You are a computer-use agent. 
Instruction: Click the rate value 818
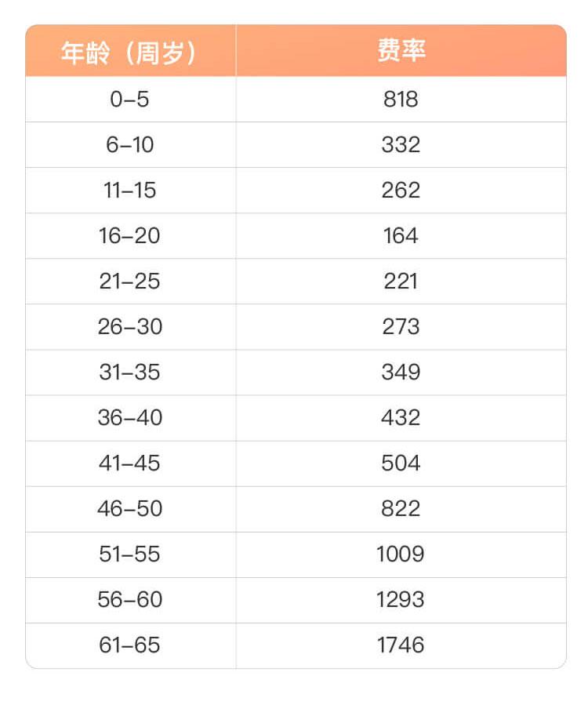point(401,100)
